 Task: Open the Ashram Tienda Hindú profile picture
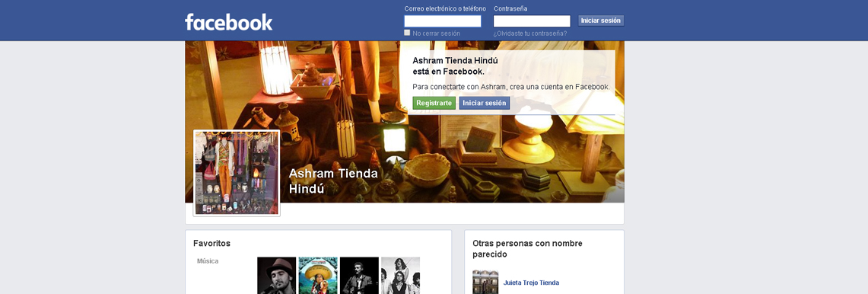(237, 173)
